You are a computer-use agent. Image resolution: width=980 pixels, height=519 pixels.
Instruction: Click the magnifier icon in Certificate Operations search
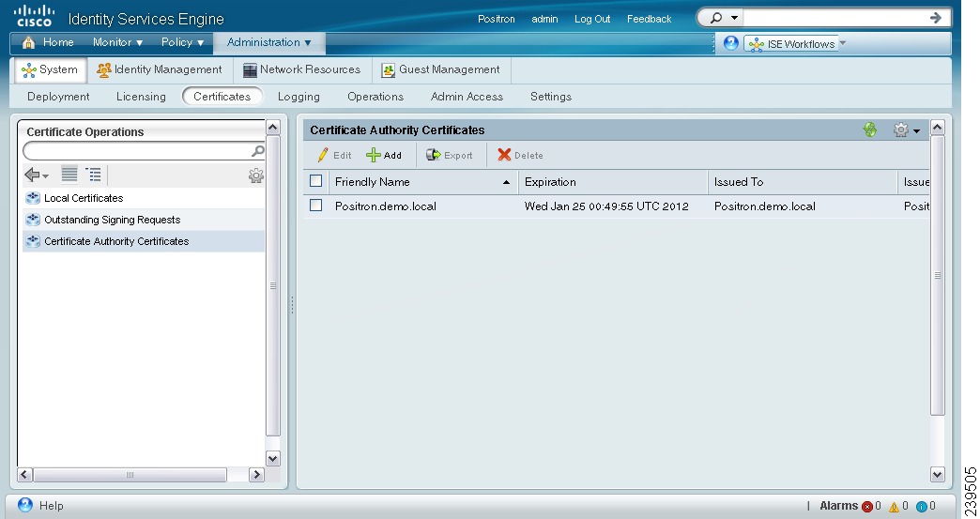tap(257, 150)
